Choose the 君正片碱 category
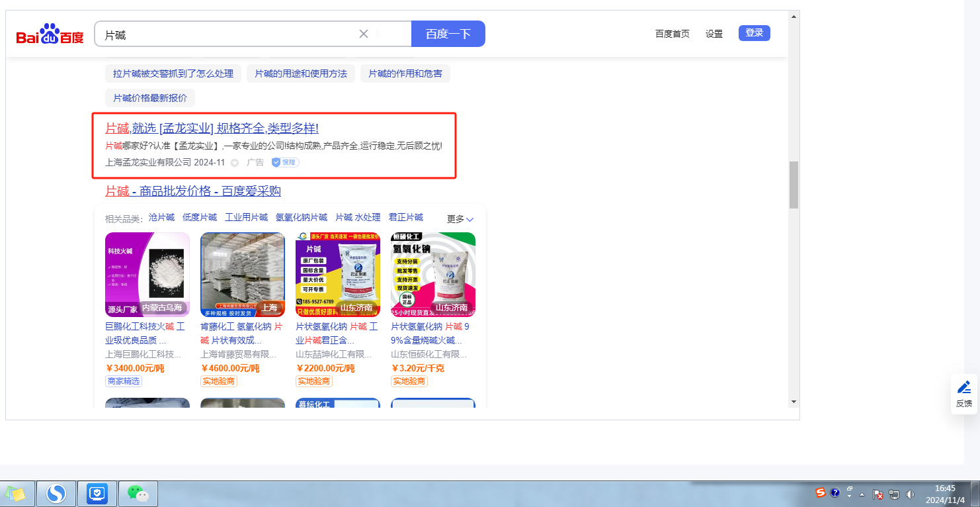This screenshot has height=507, width=980. click(405, 217)
